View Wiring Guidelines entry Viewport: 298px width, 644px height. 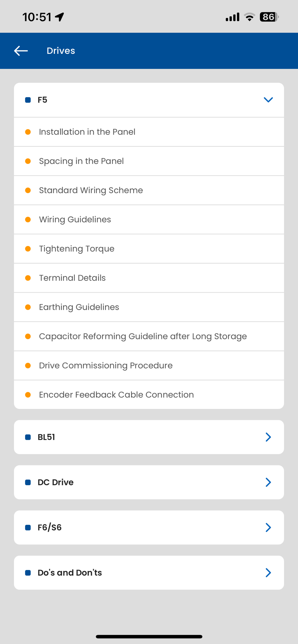(x=75, y=220)
